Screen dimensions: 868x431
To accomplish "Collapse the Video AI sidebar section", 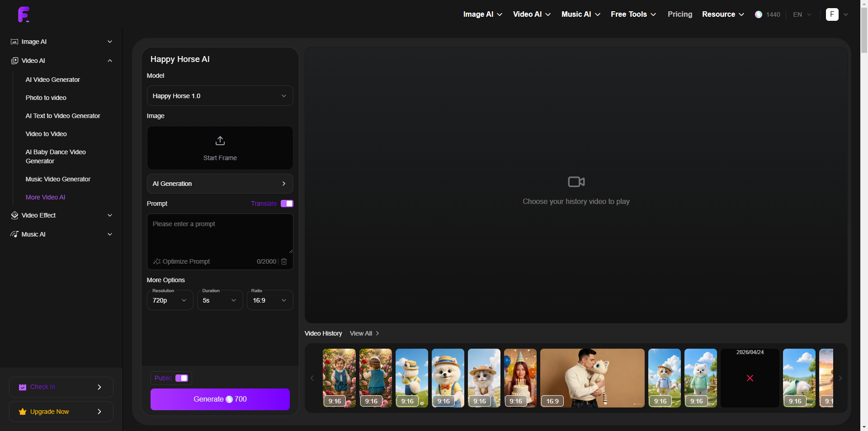I will [x=110, y=61].
